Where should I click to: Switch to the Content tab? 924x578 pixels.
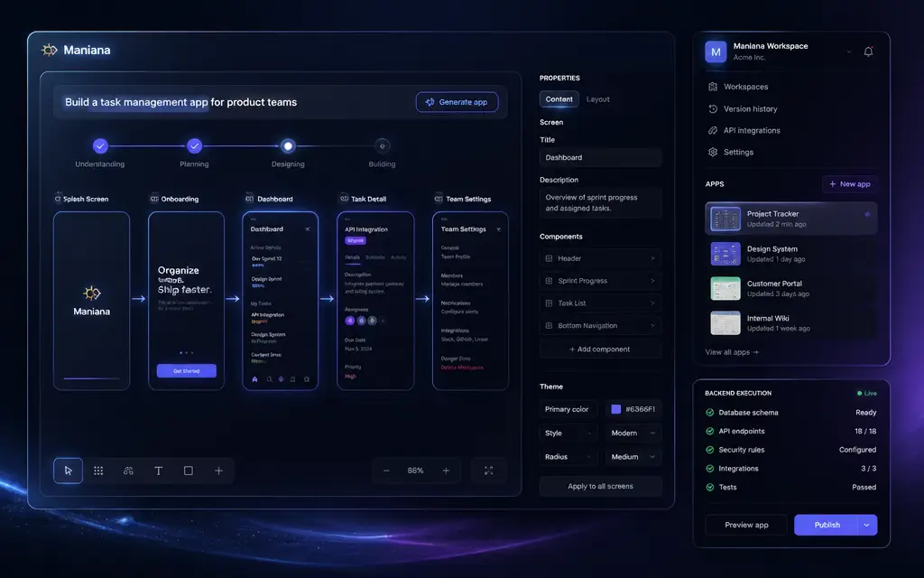(559, 99)
